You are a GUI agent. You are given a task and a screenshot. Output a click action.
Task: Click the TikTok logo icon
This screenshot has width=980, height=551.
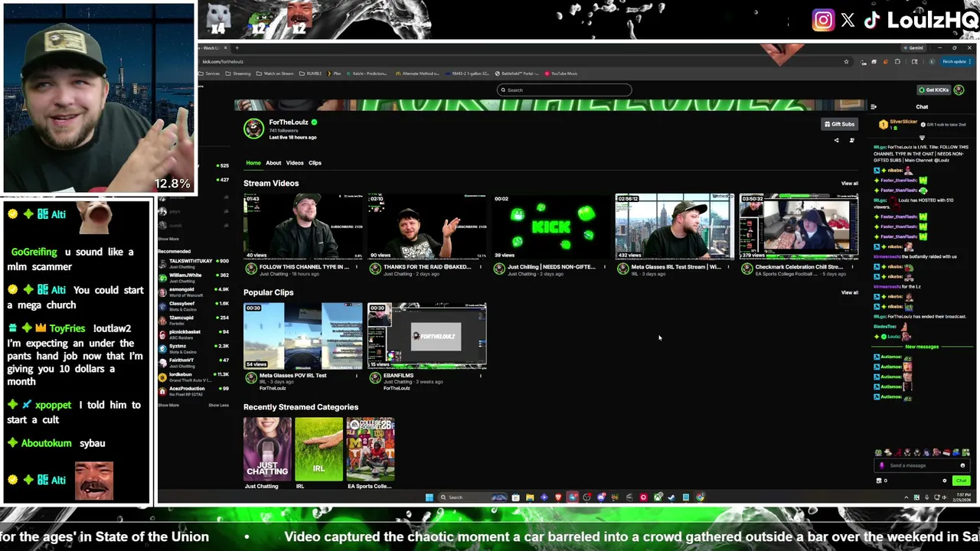pyautogui.click(x=872, y=21)
